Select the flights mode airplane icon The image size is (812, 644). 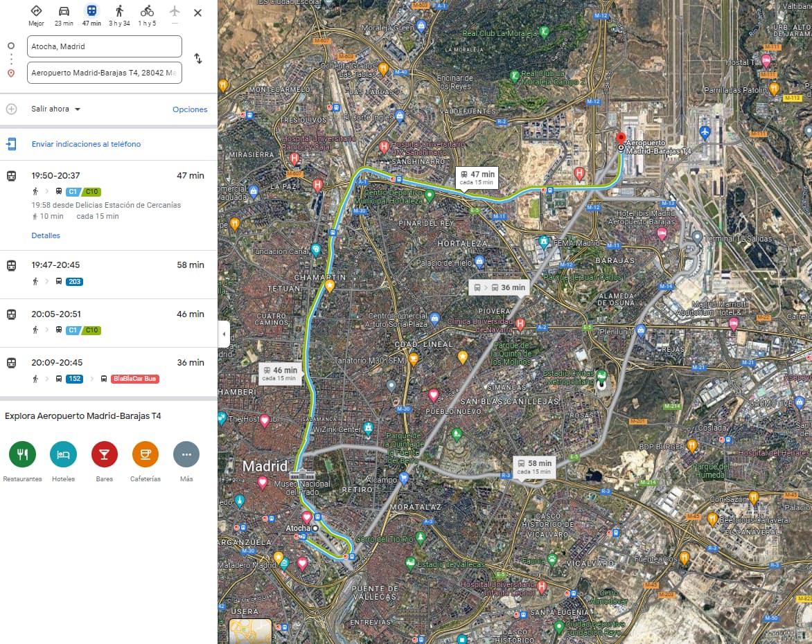175,11
